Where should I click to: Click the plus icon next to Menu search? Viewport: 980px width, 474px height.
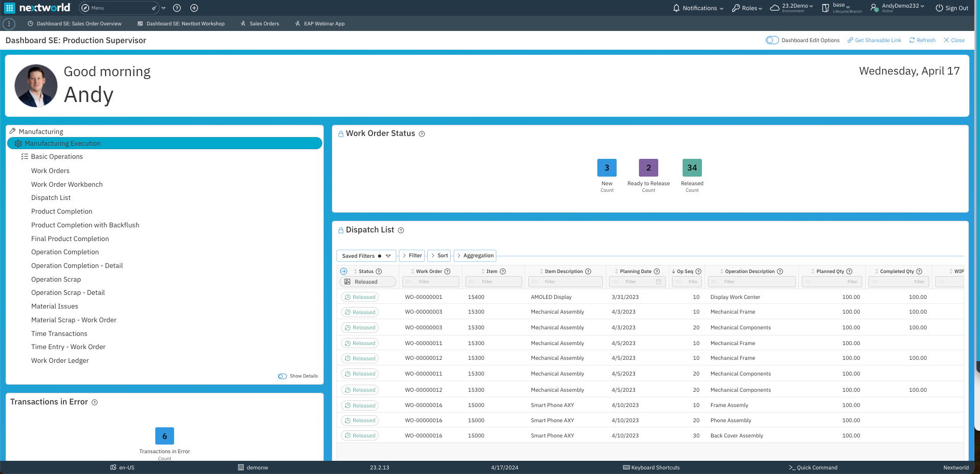(193, 8)
